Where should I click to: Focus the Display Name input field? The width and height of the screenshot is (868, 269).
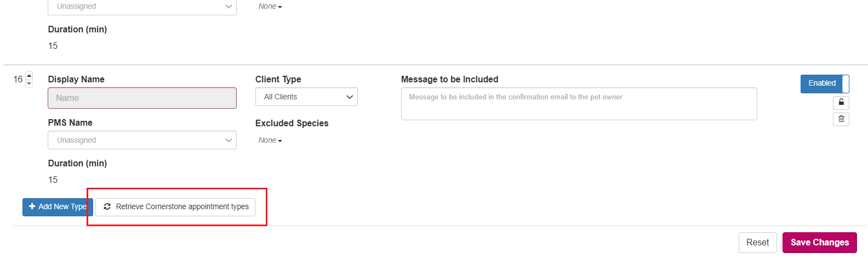142,98
